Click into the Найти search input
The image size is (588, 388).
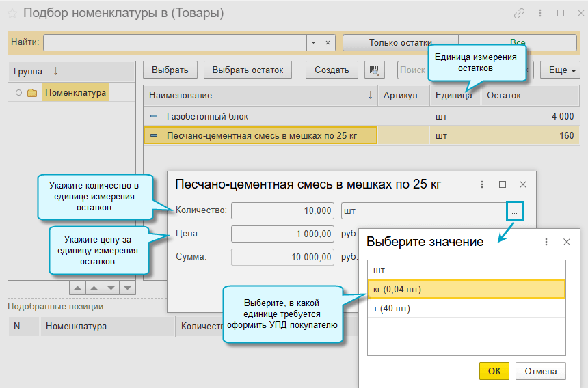point(175,43)
